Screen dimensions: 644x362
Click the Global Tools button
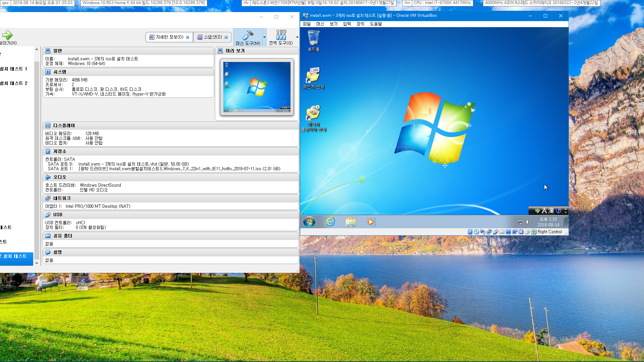tap(281, 37)
